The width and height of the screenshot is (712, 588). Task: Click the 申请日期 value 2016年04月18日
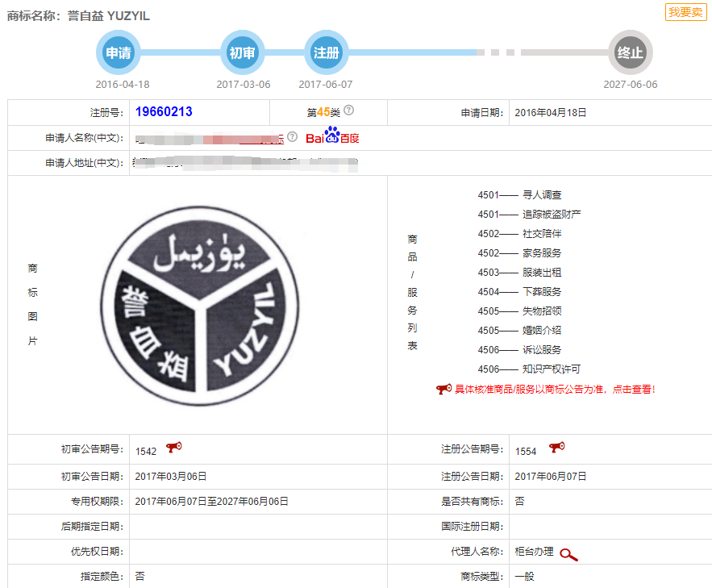(551, 113)
